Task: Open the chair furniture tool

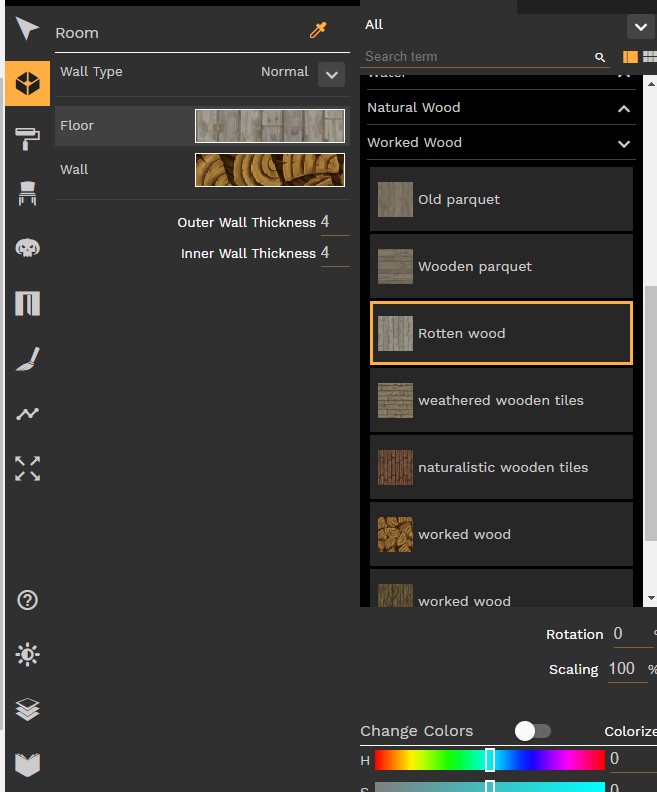Action: click(x=27, y=194)
